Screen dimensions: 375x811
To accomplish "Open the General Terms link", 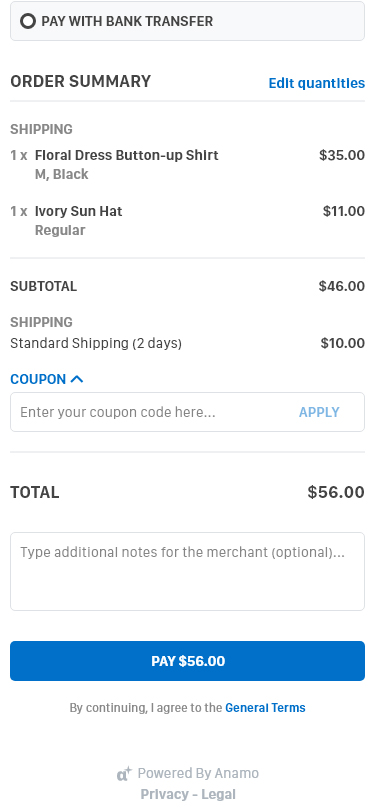I will coord(265,708).
